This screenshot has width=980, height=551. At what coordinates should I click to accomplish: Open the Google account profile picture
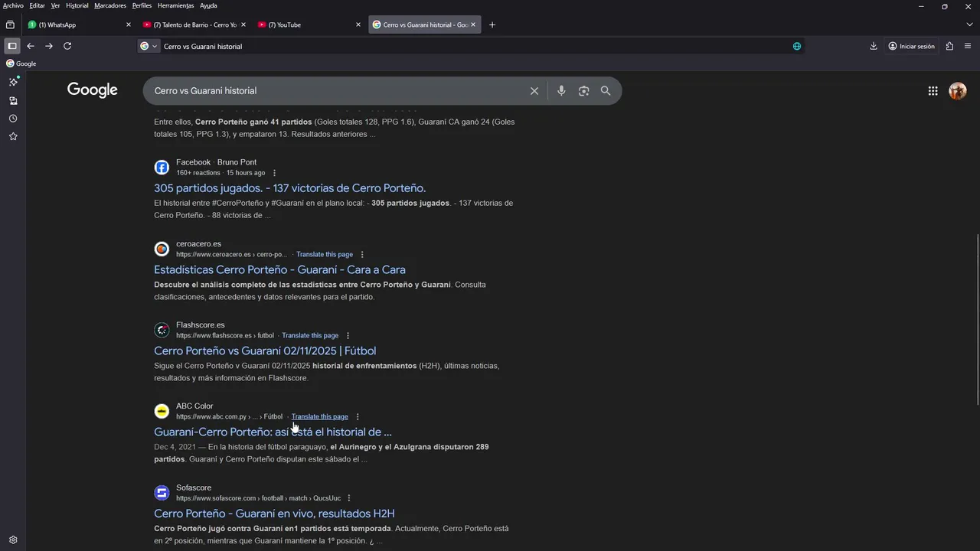point(957,91)
